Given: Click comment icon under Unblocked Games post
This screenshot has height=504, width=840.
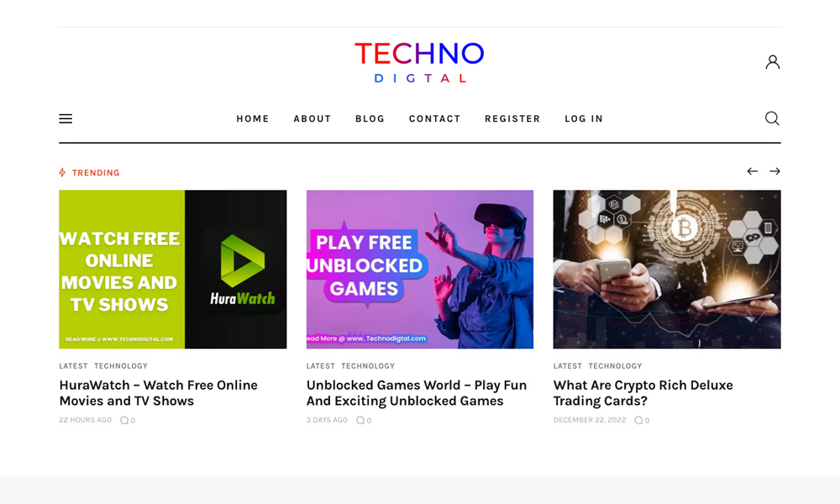Looking at the screenshot, I should click(360, 421).
